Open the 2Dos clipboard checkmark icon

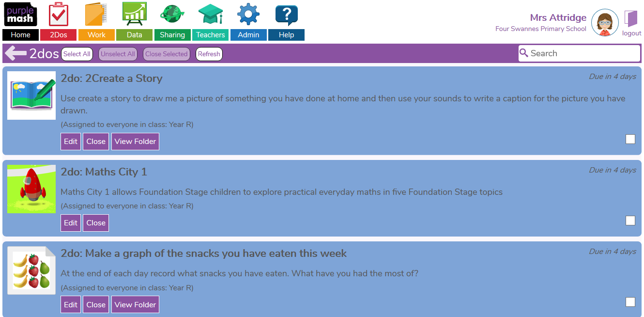59,15
